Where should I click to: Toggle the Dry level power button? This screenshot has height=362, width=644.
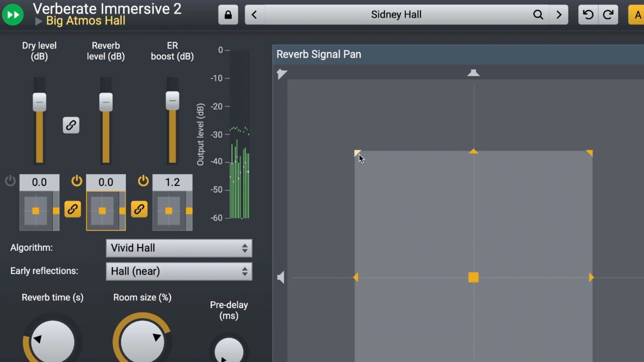(x=10, y=181)
